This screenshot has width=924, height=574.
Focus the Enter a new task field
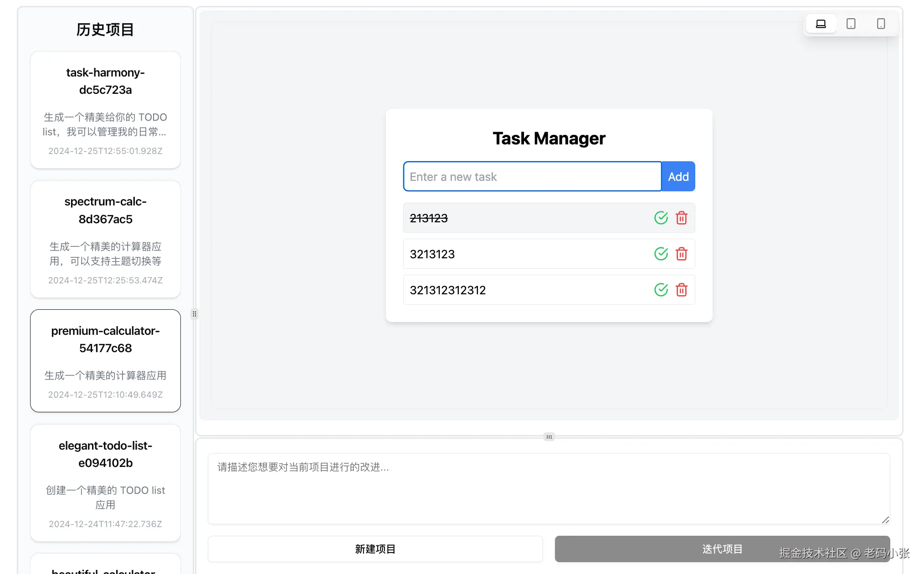point(532,177)
